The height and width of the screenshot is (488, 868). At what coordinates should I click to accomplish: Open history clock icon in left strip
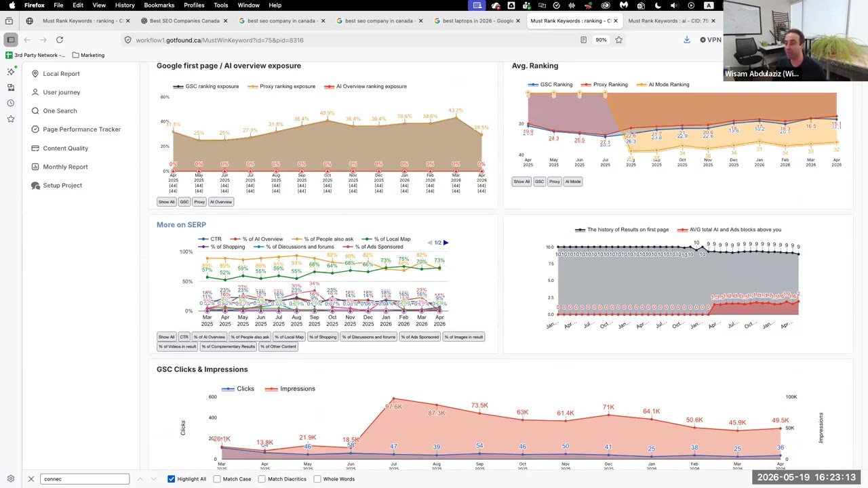click(x=11, y=103)
